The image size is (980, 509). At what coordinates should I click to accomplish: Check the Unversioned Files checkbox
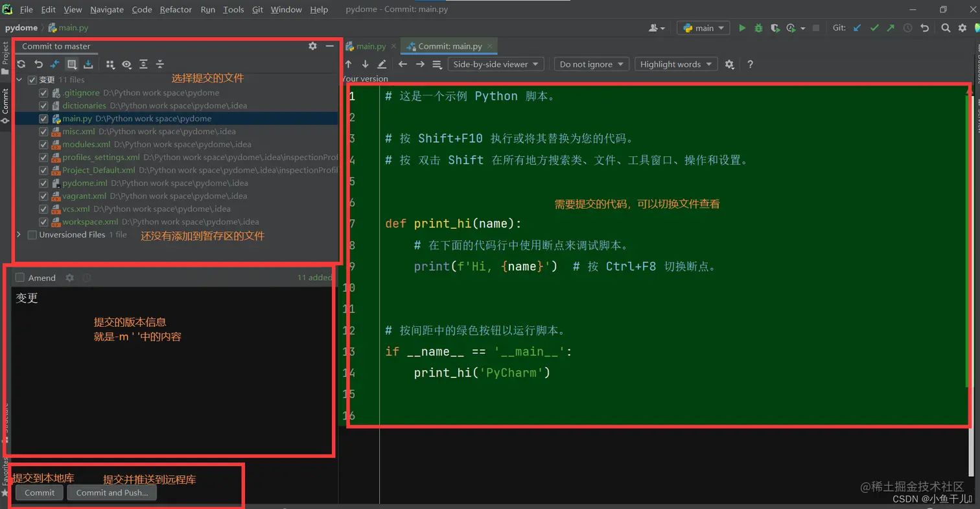pyautogui.click(x=32, y=235)
